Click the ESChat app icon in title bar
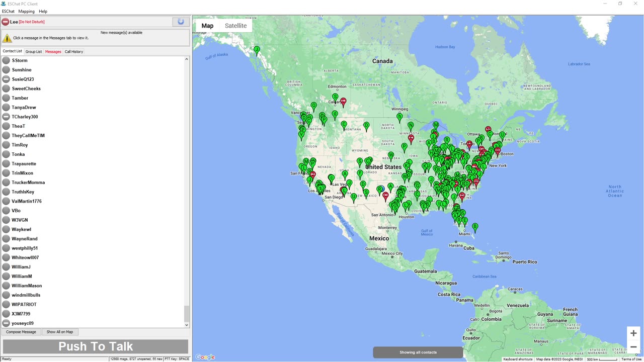The height and width of the screenshot is (362, 644). click(x=4, y=4)
